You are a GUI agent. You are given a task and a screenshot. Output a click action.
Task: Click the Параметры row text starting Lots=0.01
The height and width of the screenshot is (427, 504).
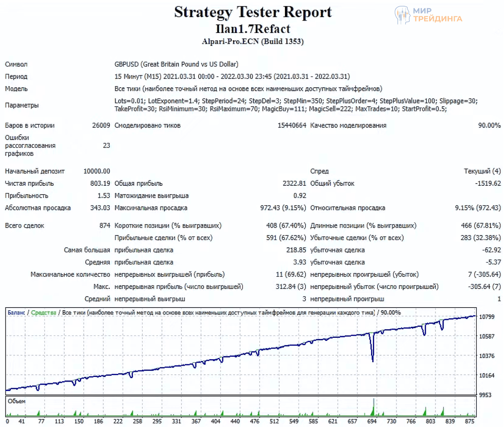coord(296,105)
